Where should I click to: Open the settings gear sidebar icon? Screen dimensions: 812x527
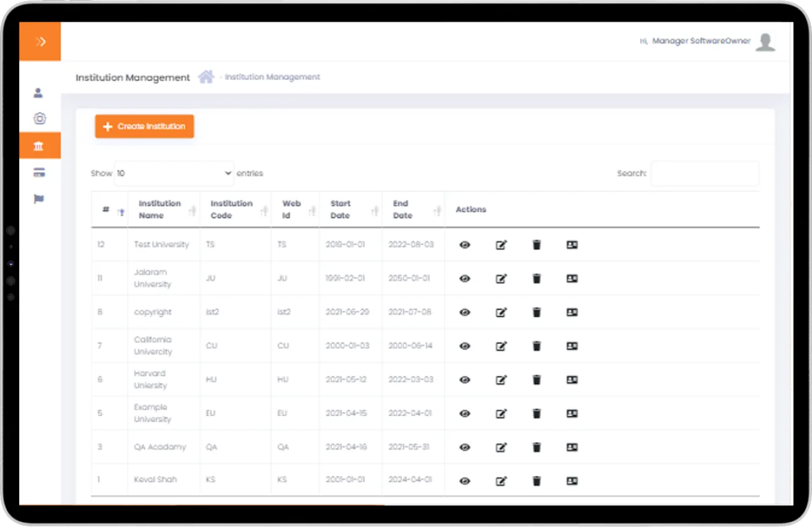tap(39, 119)
